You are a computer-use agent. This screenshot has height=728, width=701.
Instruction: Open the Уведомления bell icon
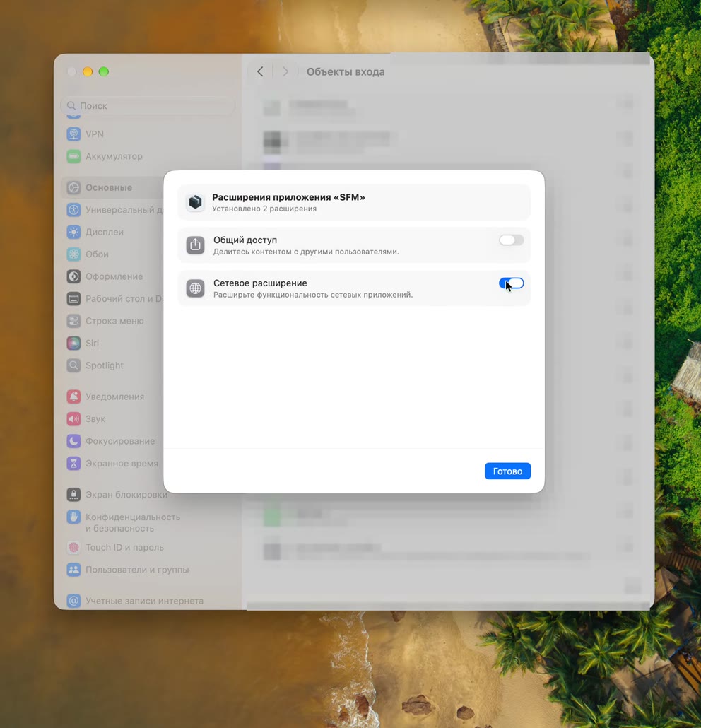[x=73, y=397]
